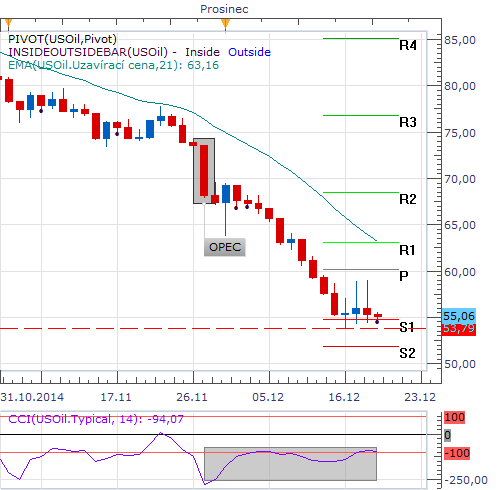Image resolution: width=499 pixels, height=490 pixels.
Task: Click the EMA(USOil) 63,16 indicator label
Action: 113,65
